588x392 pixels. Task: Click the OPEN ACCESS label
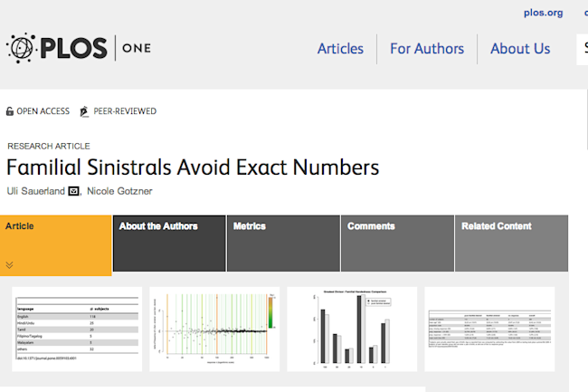tap(43, 111)
